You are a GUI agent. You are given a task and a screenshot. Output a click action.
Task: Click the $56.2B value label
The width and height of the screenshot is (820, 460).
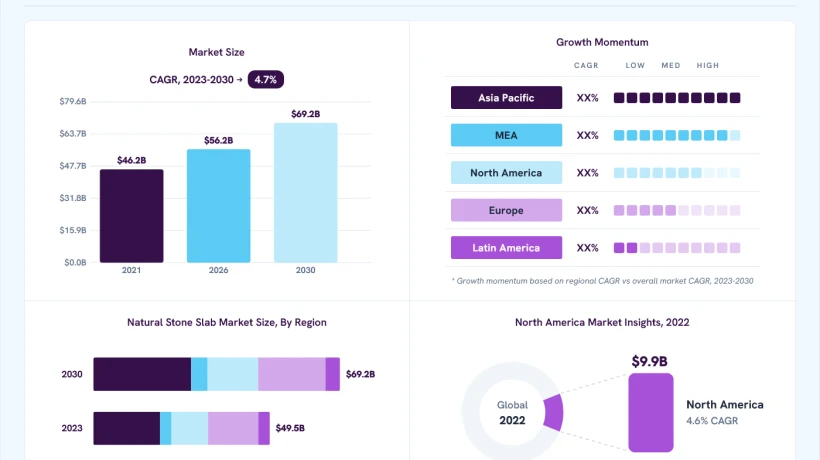tap(219, 140)
